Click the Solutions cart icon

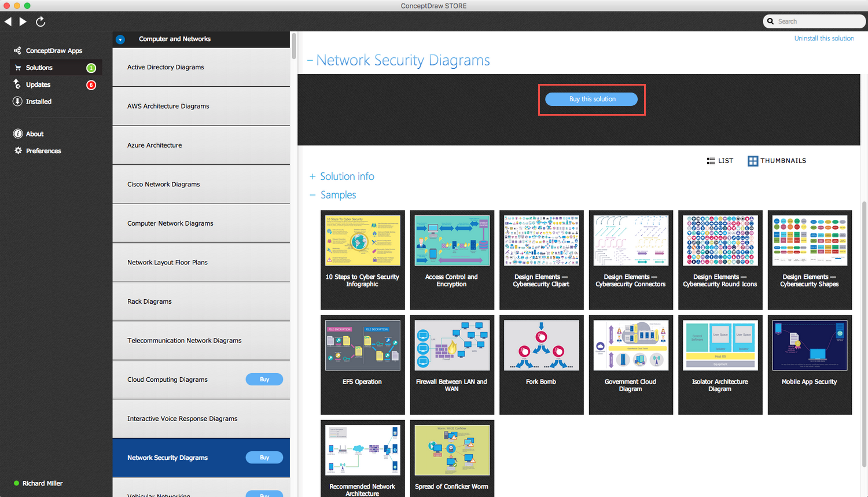click(x=18, y=68)
